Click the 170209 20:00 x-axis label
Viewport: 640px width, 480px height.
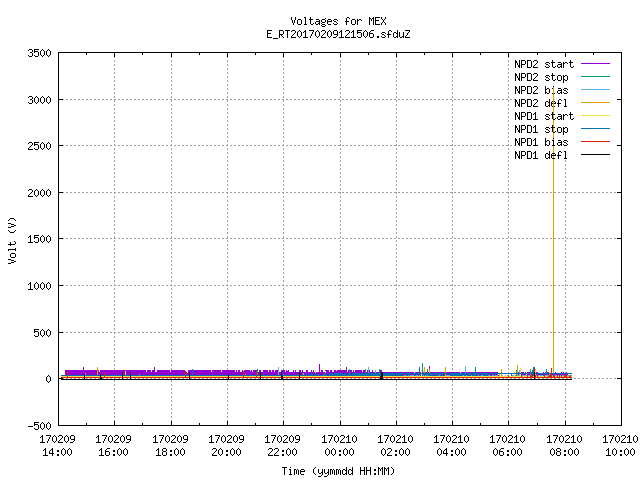coord(227,446)
